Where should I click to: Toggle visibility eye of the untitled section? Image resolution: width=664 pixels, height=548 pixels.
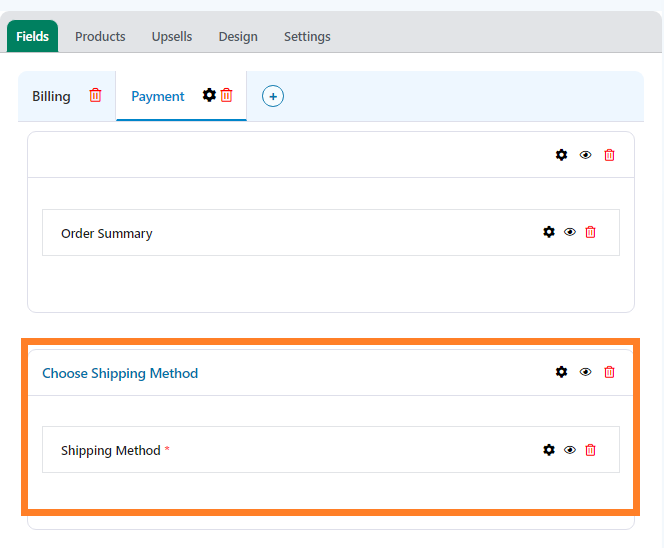click(x=586, y=155)
